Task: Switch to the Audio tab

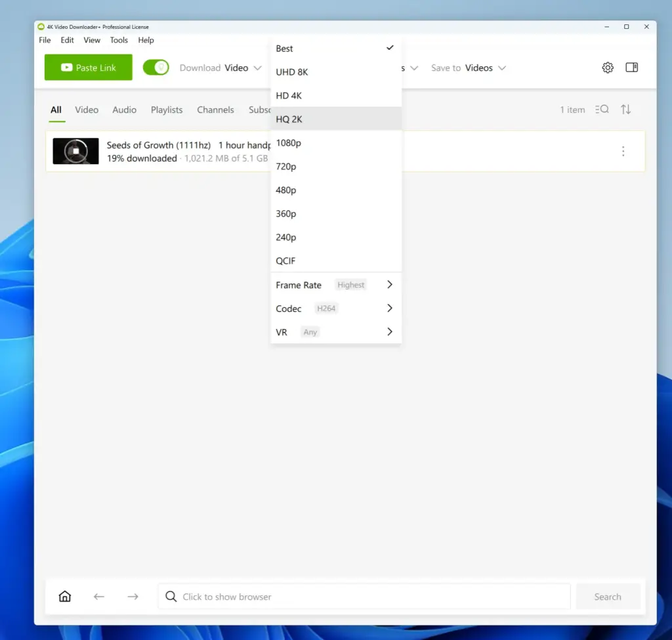Action: pos(124,110)
